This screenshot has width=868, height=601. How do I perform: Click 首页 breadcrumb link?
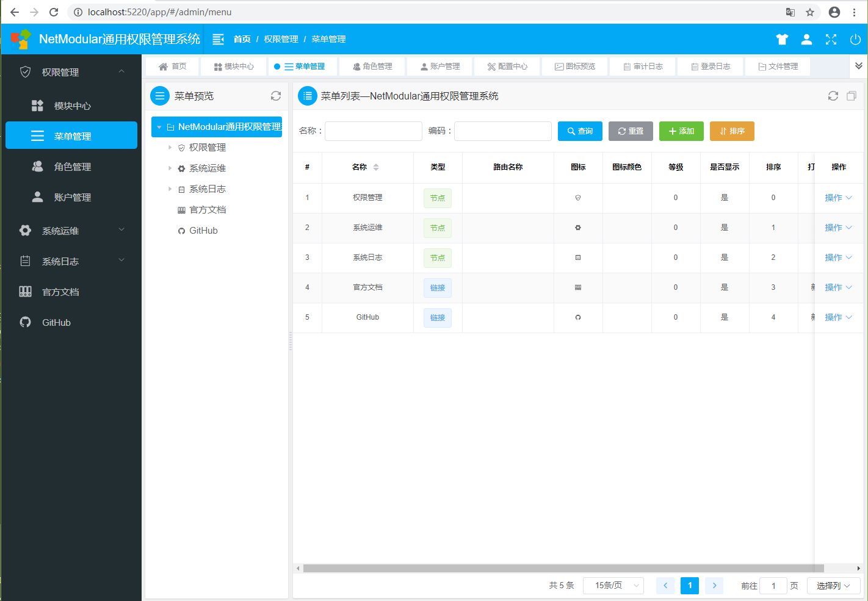242,39
